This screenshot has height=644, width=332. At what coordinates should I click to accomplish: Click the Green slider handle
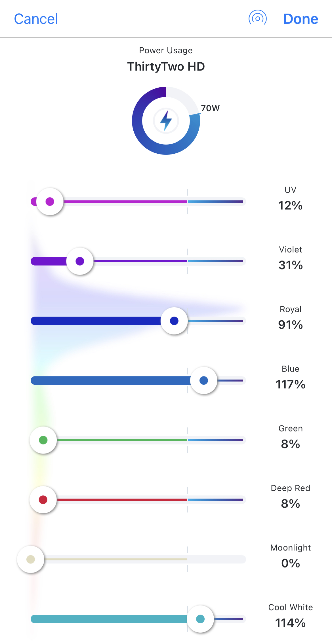[43, 440]
